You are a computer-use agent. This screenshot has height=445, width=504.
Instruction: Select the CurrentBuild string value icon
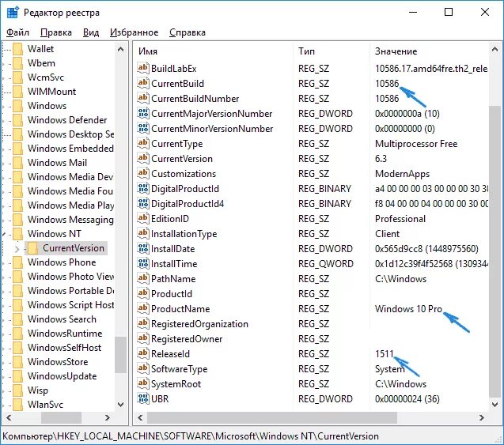[x=142, y=83]
